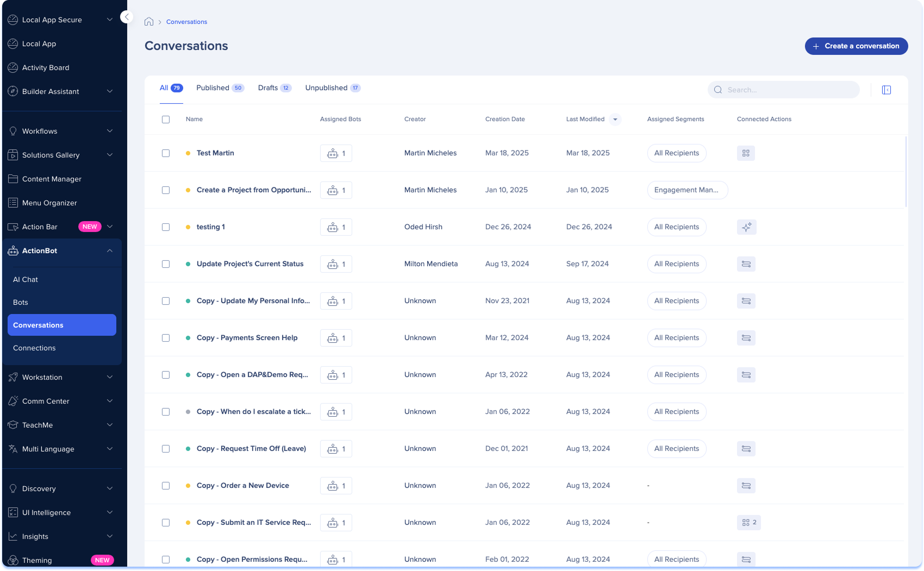Click connected actions count for Submit an IT Service Request
The width and height of the screenshot is (924, 571).
748,523
